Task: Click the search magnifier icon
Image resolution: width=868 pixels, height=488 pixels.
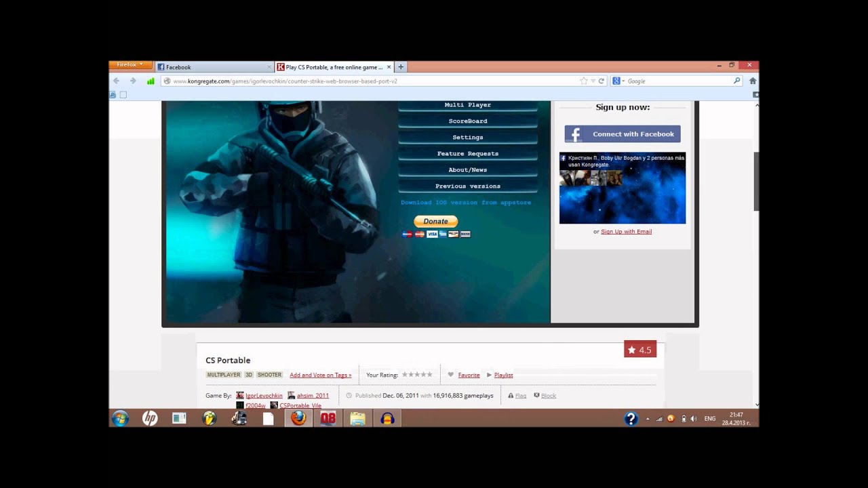Action: pos(737,81)
